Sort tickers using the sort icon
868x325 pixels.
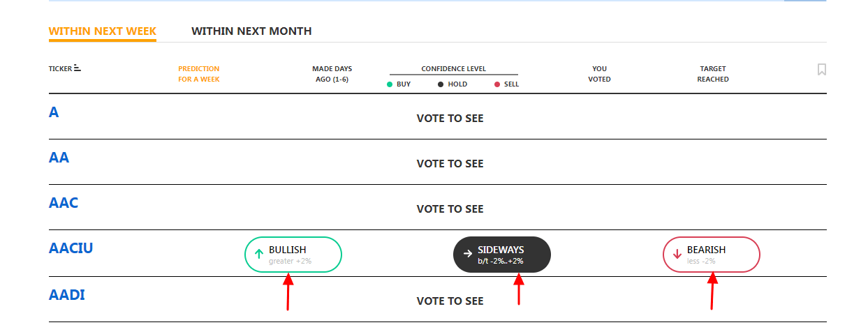78,68
